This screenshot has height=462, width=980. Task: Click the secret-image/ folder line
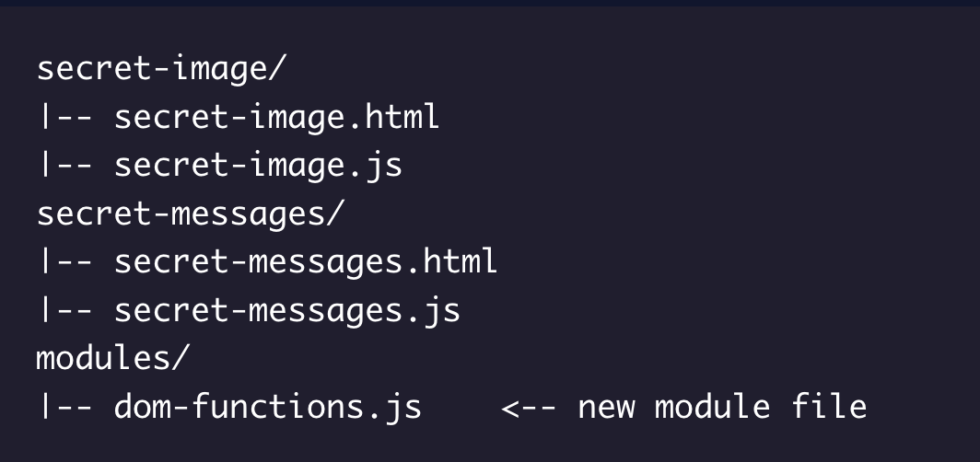pyautogui.click(x=161, y=69)
